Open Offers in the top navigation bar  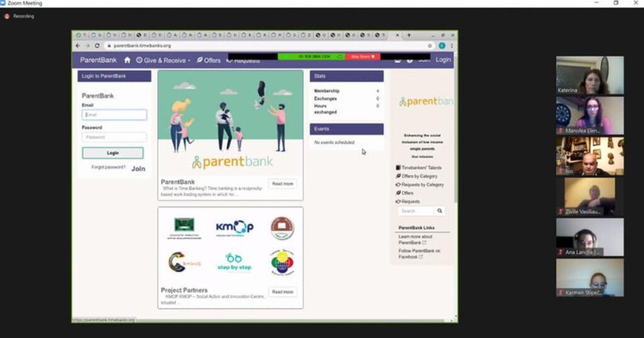[x=209, y=60]
